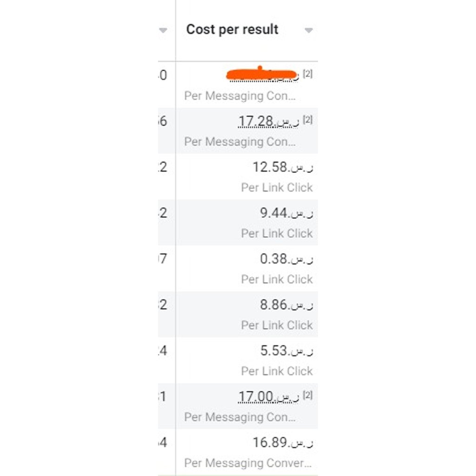Click footnote [2] beside the redacted cost
This screenshot has height=476, width=476.
pos(308,74)
